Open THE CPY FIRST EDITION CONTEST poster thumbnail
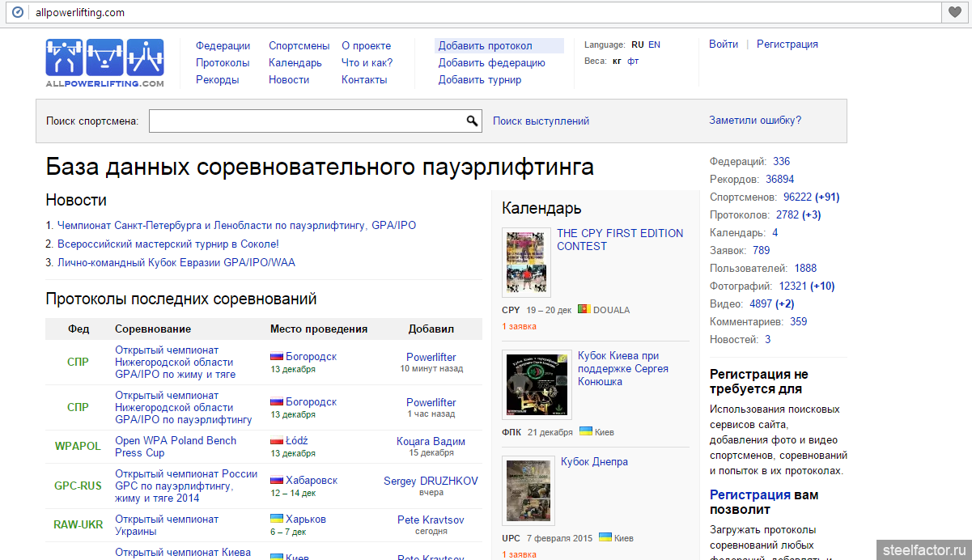 click(x=526, y=262)
